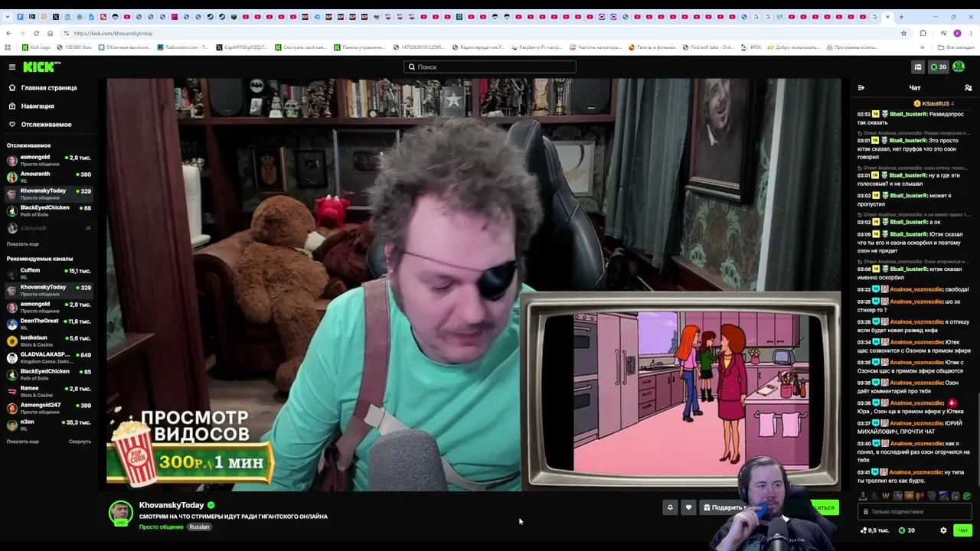
Task: Click the address bar URL
Action: click(113, 34)
